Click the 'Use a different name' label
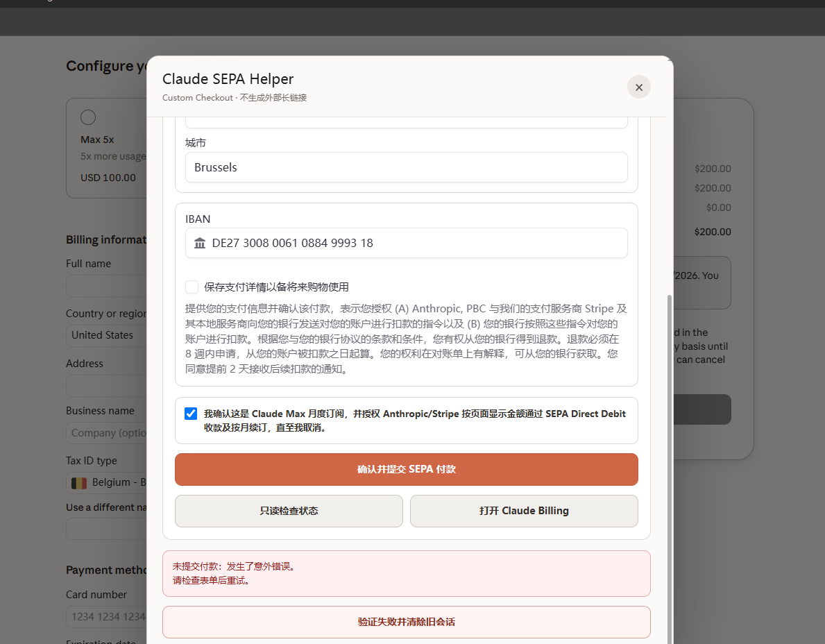Screen dimensions: 825x644 coord(106,507)
